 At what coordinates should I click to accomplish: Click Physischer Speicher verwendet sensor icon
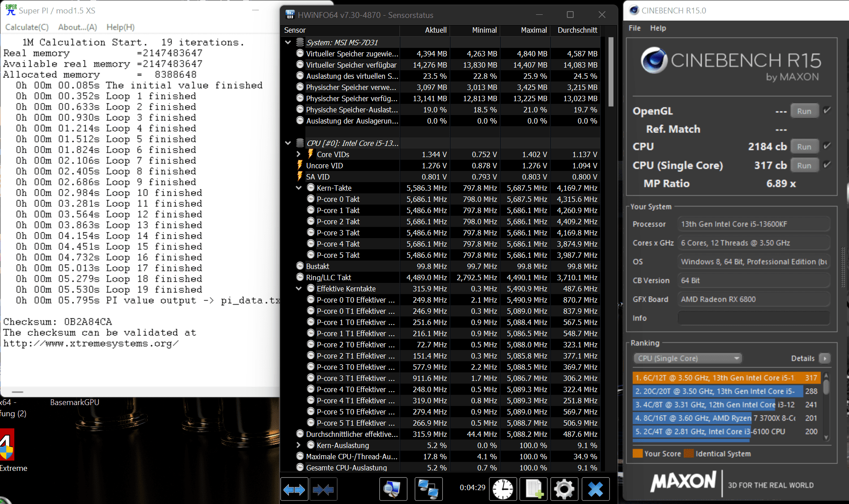pos(300,87)
